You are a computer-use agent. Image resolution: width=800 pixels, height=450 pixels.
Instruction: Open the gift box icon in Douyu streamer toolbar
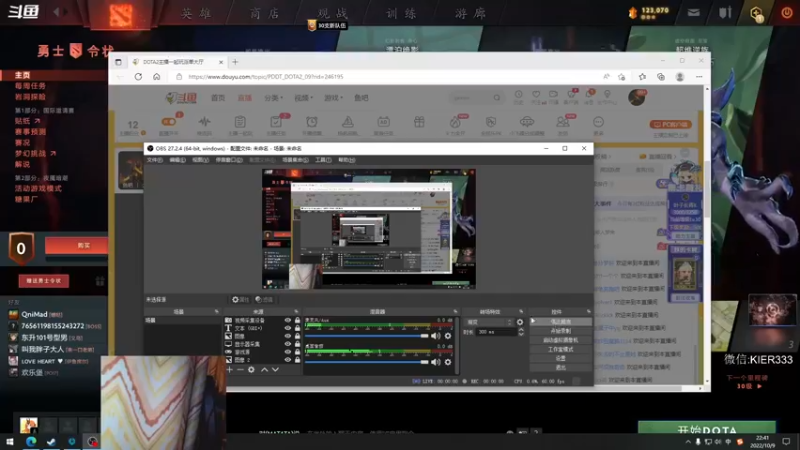(x=419, y=122)
